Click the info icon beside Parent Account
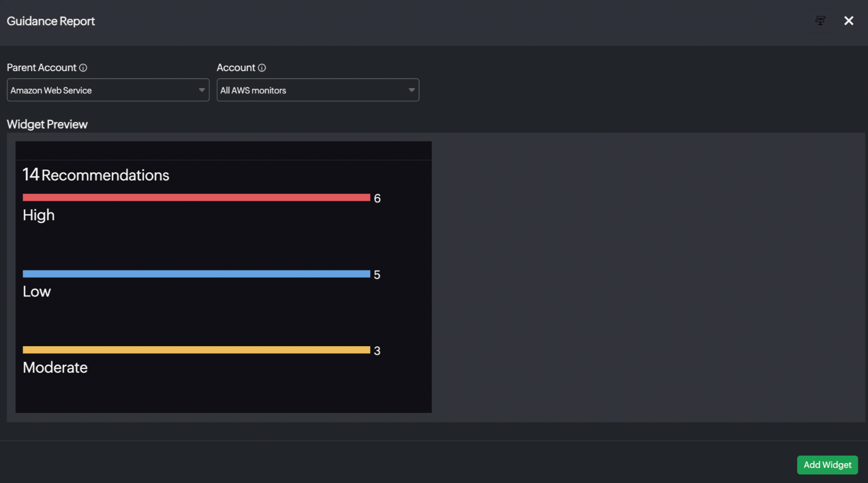 pos(83,68)
